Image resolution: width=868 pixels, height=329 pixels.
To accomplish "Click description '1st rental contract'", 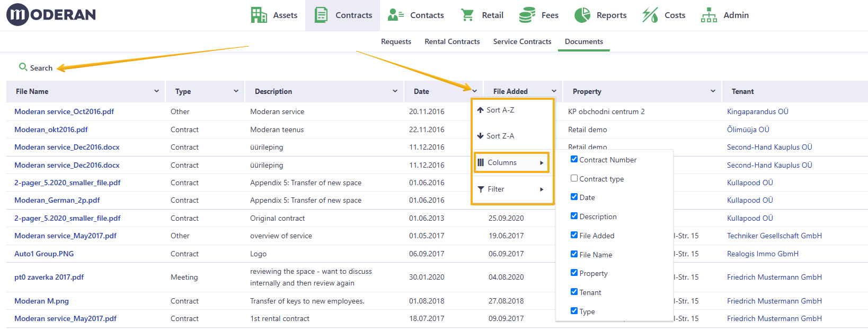I will point(280,318).
